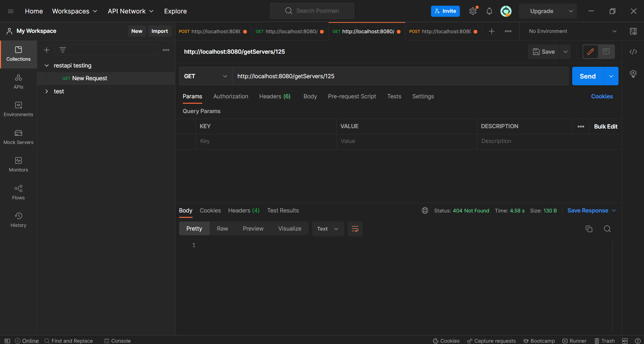The image size is (644, 344).
Task: Click the settings gear icon
Action: point(473,11)
